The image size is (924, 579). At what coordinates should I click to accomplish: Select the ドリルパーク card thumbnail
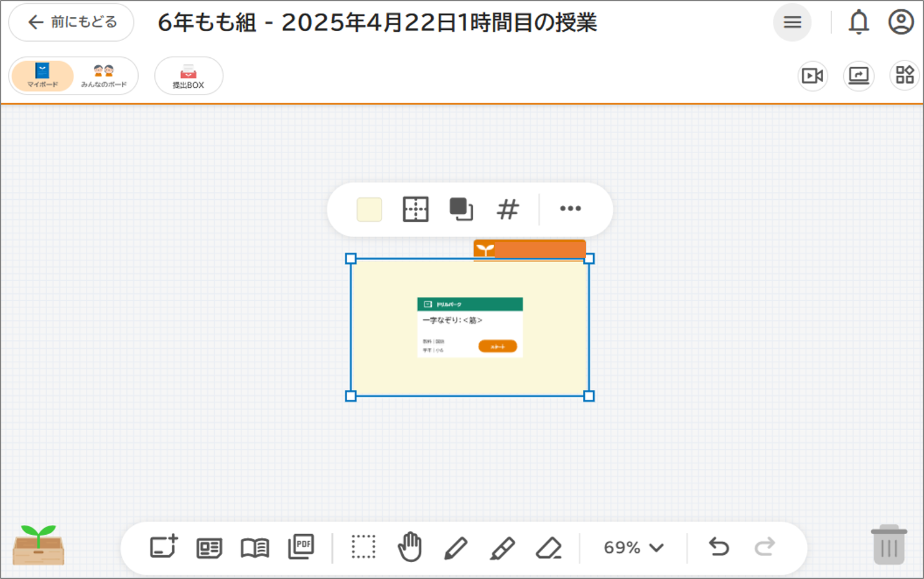(470, 327)
